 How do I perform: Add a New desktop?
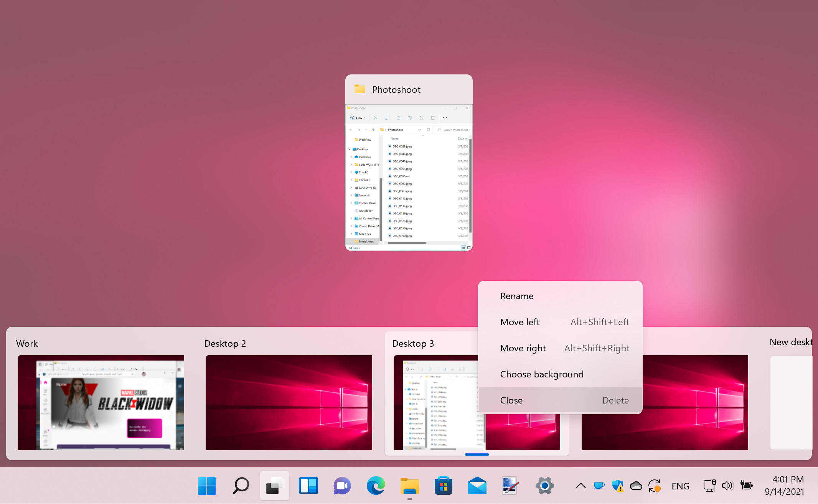pos(791,402)
